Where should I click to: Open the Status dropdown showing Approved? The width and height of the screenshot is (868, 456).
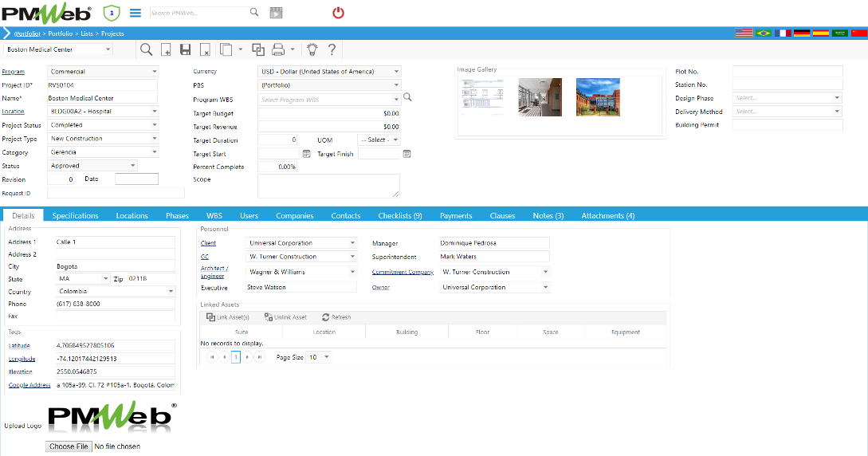coord(92,166)
